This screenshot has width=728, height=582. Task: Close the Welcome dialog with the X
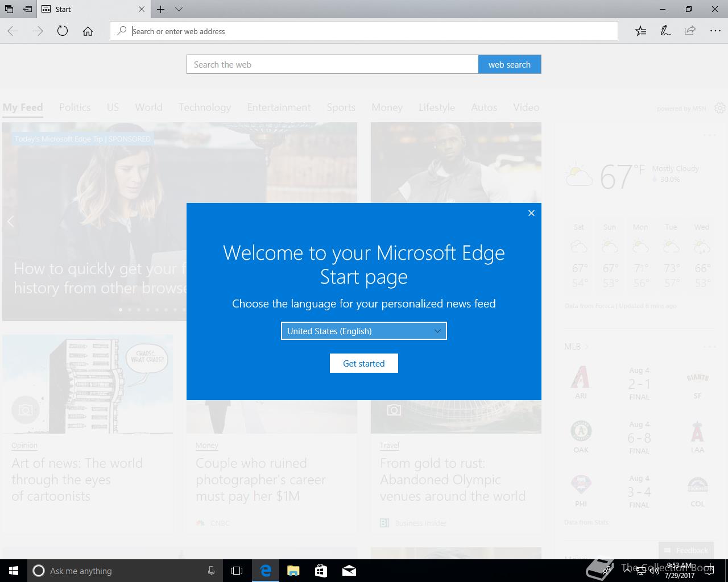click(x=531, y=213)
